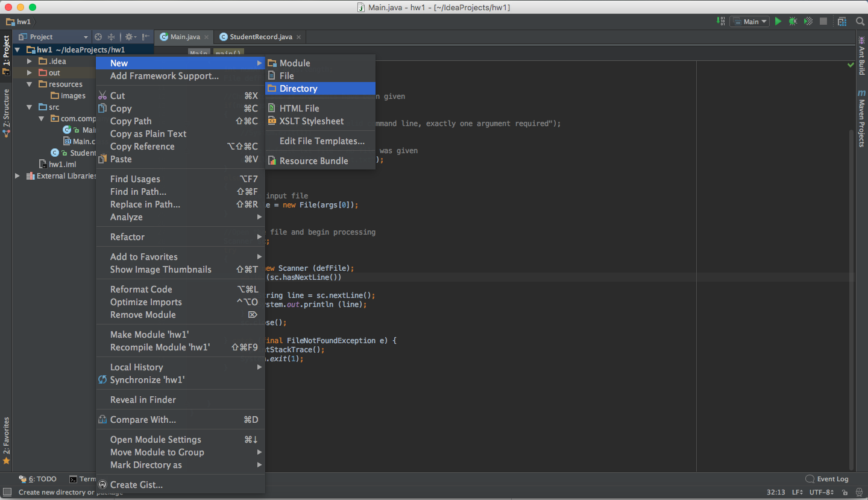Viewport: 868px width, 500px height.
Task: Expand the .idea folder
Action: coord(29,62)
